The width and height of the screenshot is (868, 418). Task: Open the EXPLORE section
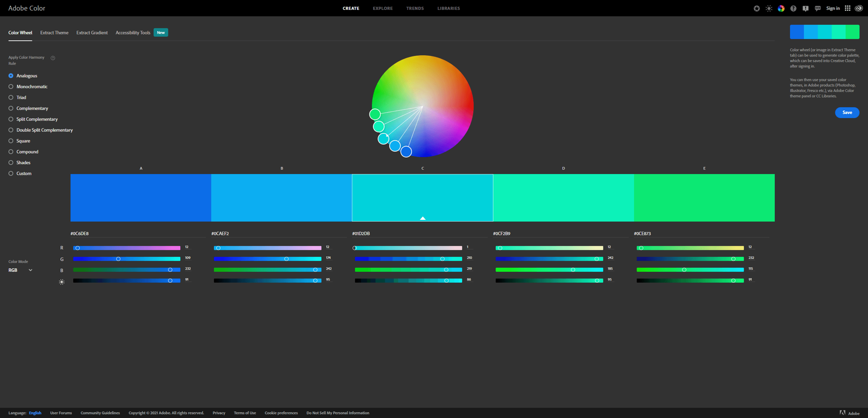point(382,8)
